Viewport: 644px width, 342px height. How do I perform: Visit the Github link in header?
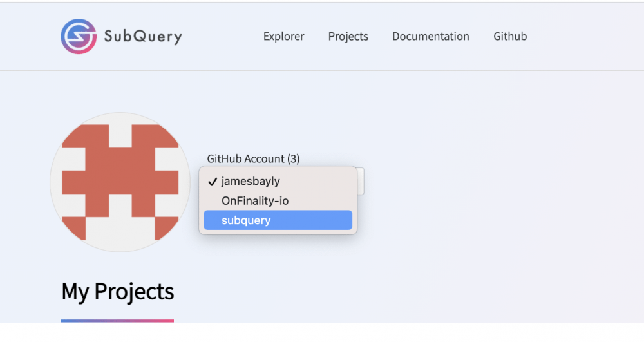510,37
